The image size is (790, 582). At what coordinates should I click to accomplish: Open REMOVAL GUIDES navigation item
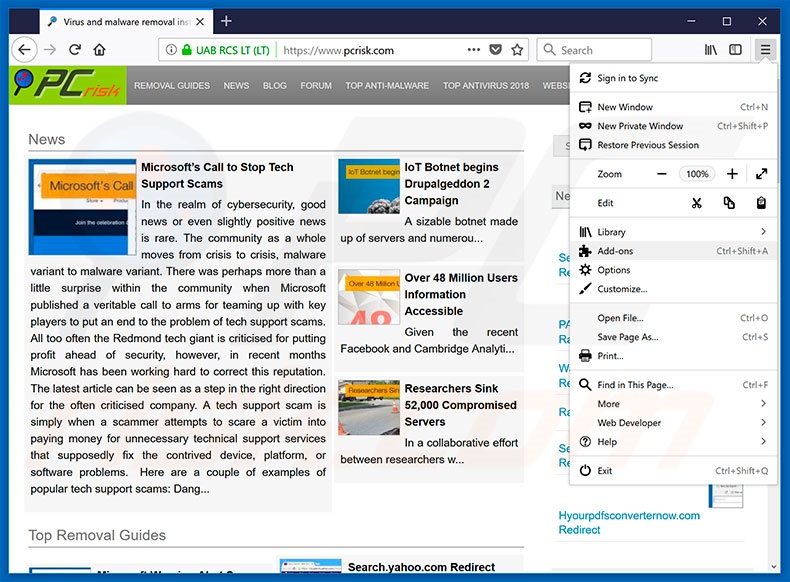[172, 86]
